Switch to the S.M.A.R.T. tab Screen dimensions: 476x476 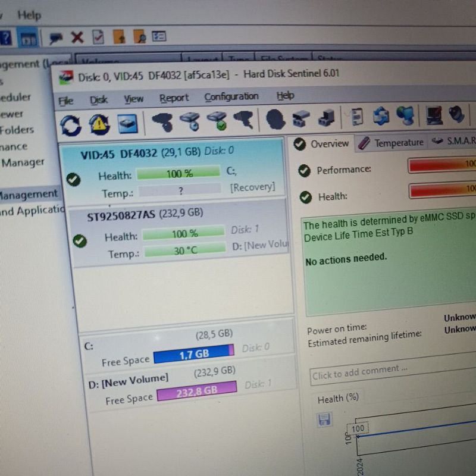coord(453,140)
